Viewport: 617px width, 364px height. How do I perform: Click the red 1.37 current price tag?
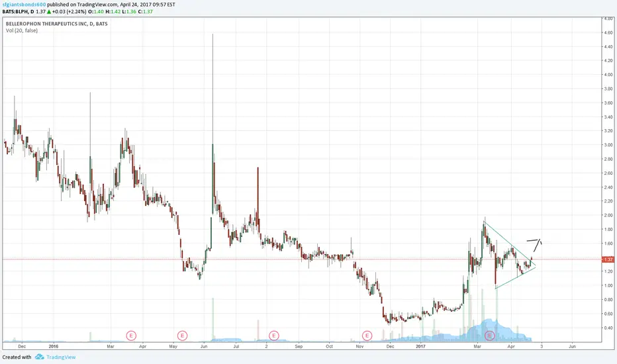click(x=608, y=259)
